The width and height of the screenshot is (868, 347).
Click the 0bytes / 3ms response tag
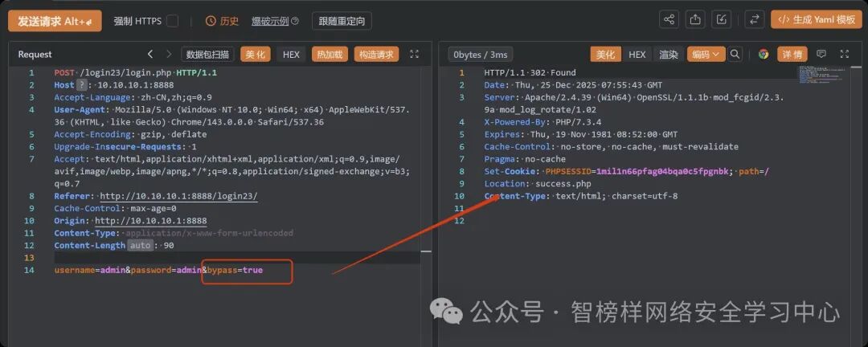point(480,55)
